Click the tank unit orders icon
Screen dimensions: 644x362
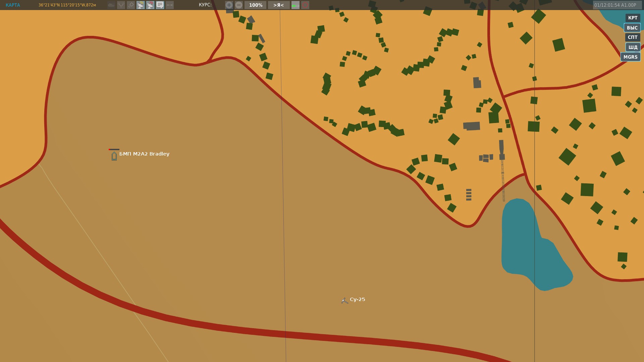pos(111,5)
